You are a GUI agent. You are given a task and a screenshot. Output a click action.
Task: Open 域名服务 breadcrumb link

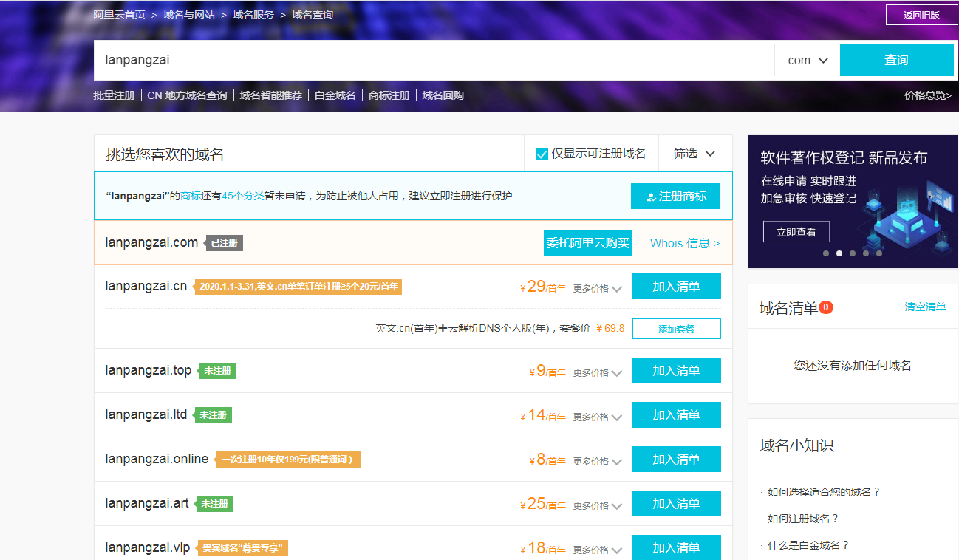pyautogui.click(x=253, y=15)
